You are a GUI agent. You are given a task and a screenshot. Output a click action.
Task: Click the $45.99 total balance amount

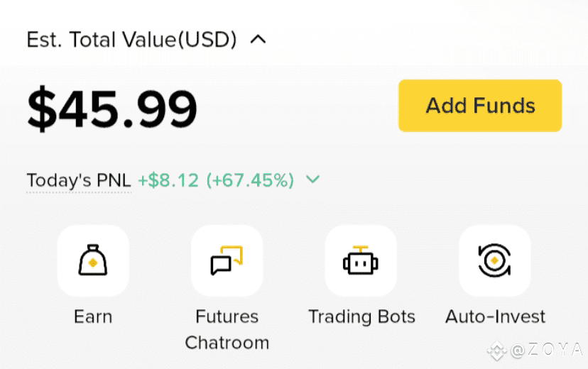(x=111, y=109)
